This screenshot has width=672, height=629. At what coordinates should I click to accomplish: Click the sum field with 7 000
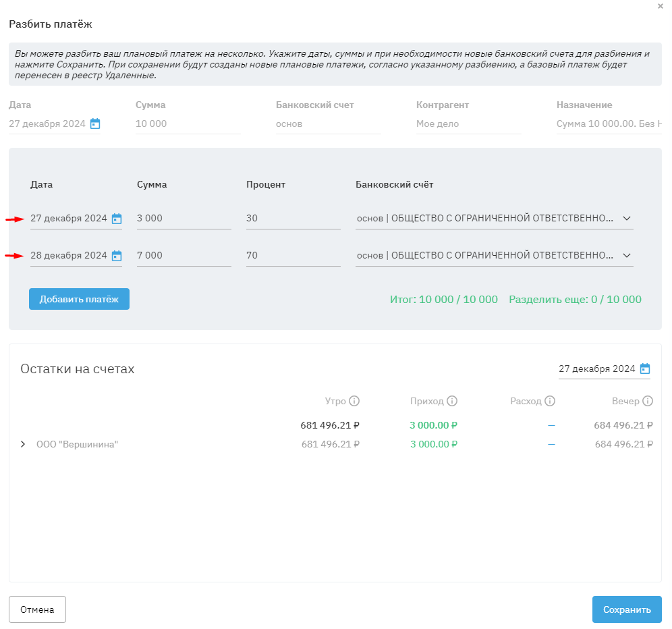point(184,256)
